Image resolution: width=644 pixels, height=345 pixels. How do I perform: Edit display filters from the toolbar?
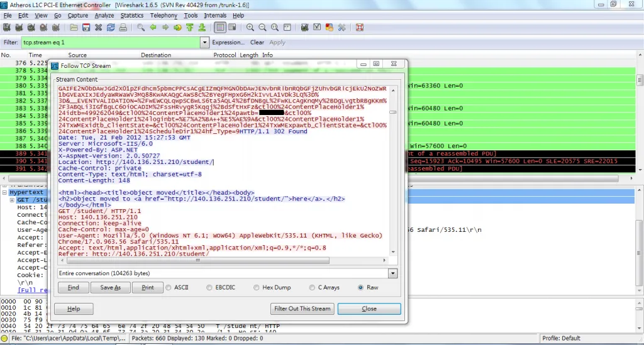[x=317, y=28]
